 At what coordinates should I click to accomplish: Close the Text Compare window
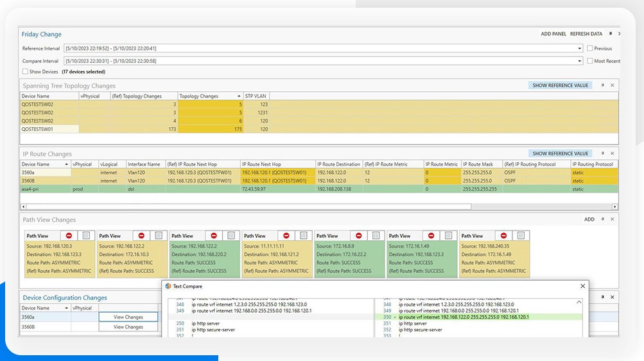click(x=582, y=286)
